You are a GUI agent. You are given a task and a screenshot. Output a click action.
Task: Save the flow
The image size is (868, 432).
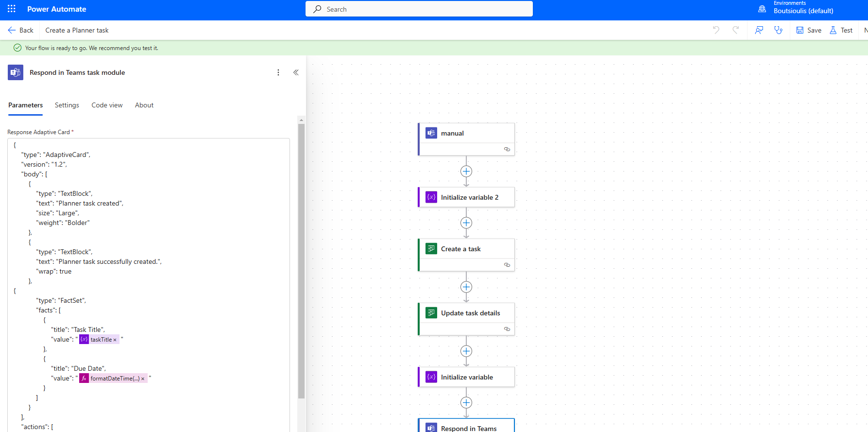point(809,30)
